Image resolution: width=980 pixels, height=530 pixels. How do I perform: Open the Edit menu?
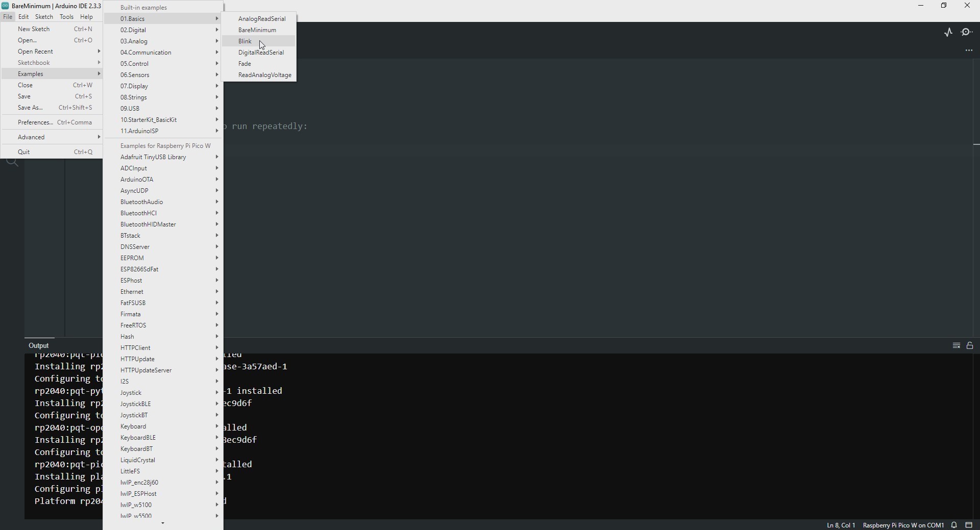pyautogui.click(x=23, y=17)
